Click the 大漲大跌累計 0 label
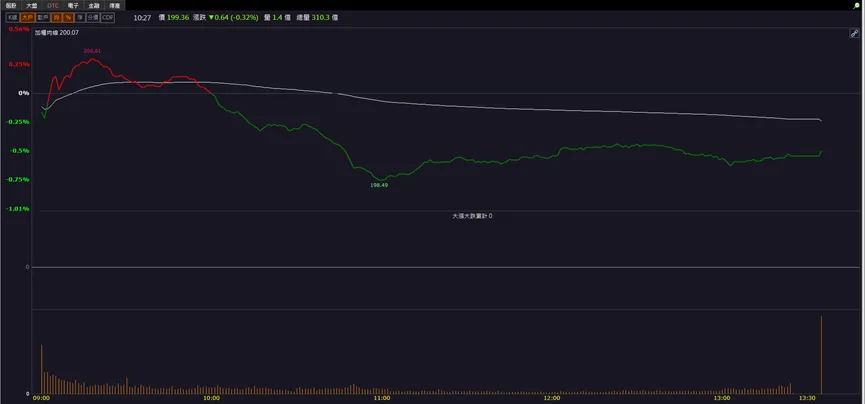Viewport: 865px width, 404px height. point(472,216)
